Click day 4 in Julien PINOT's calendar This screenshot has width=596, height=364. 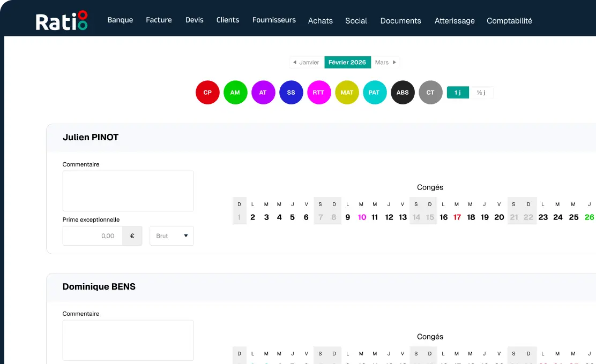(x=279, y=217)
